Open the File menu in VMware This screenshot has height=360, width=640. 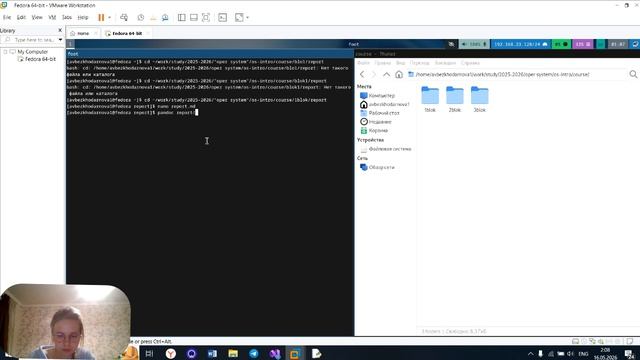7,17
